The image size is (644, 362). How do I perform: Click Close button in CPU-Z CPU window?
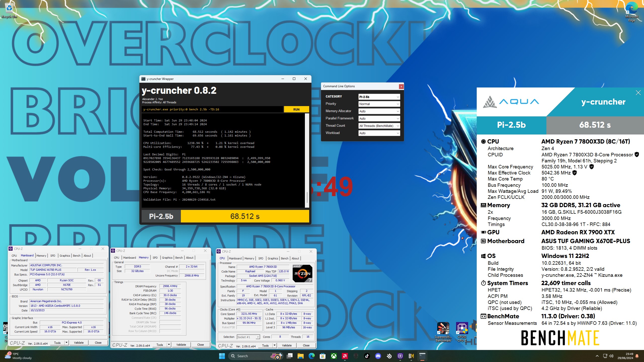click(x=306, y=345)
